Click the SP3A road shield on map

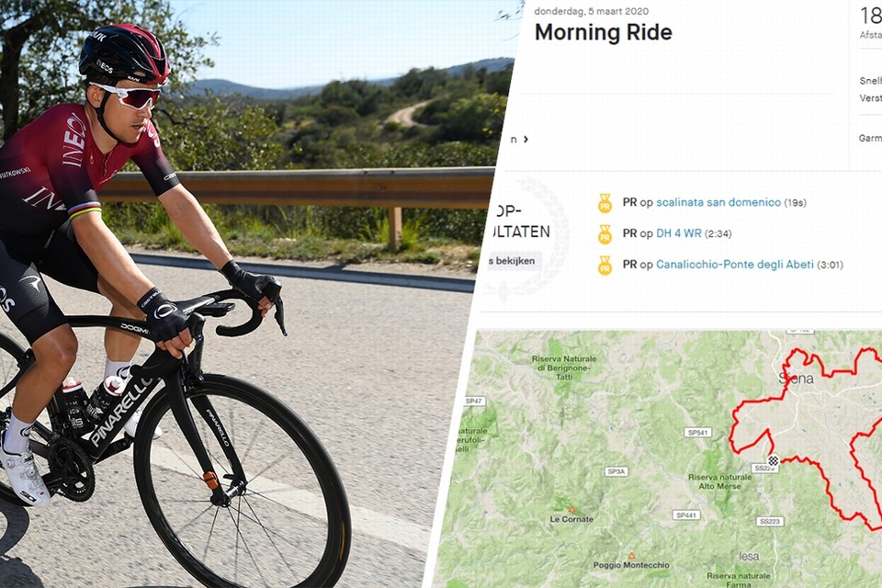click(x=616, y=471)
